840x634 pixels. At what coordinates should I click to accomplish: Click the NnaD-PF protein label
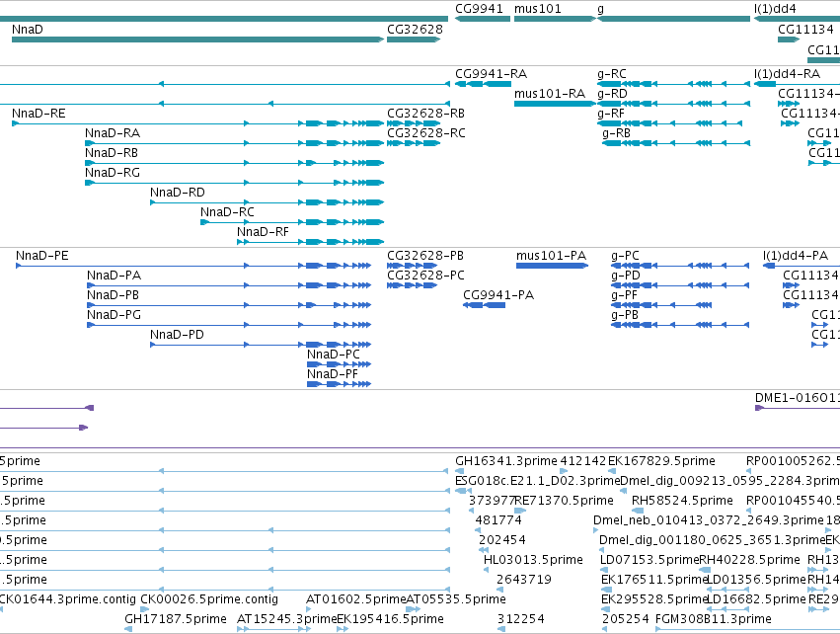pyautogui.click(x=332, y=375)
